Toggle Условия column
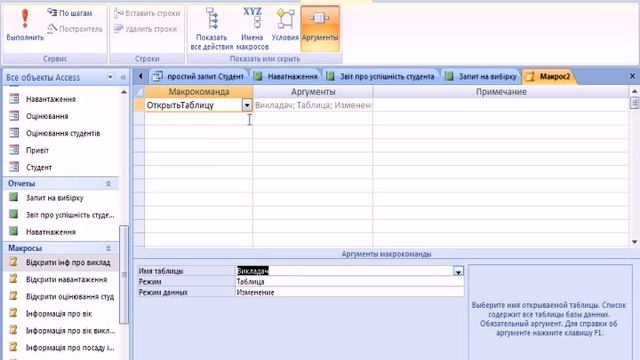The image size is (640, 360). pyautogui.click(x=285, y=25)
